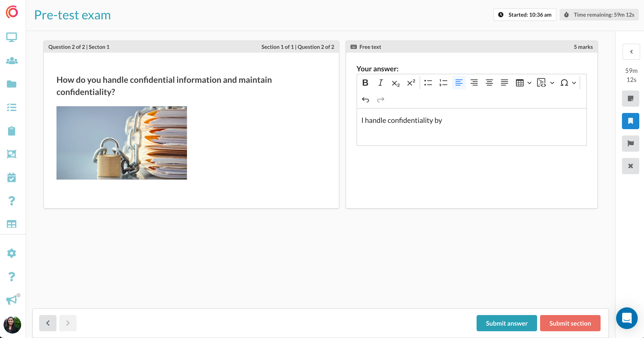Insert a bulleted list
This screenshot has width=644, height=338.
(x=428, y=83)
